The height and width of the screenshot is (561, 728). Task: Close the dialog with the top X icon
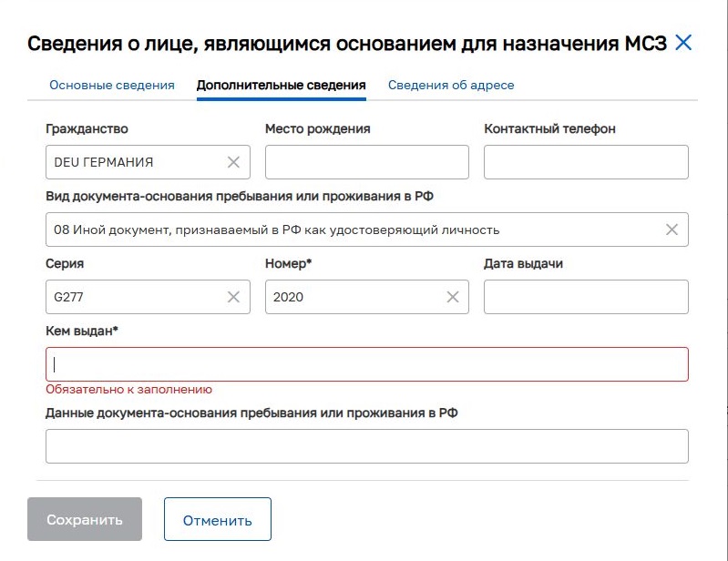pyautogui.click(x=683, y=42)
